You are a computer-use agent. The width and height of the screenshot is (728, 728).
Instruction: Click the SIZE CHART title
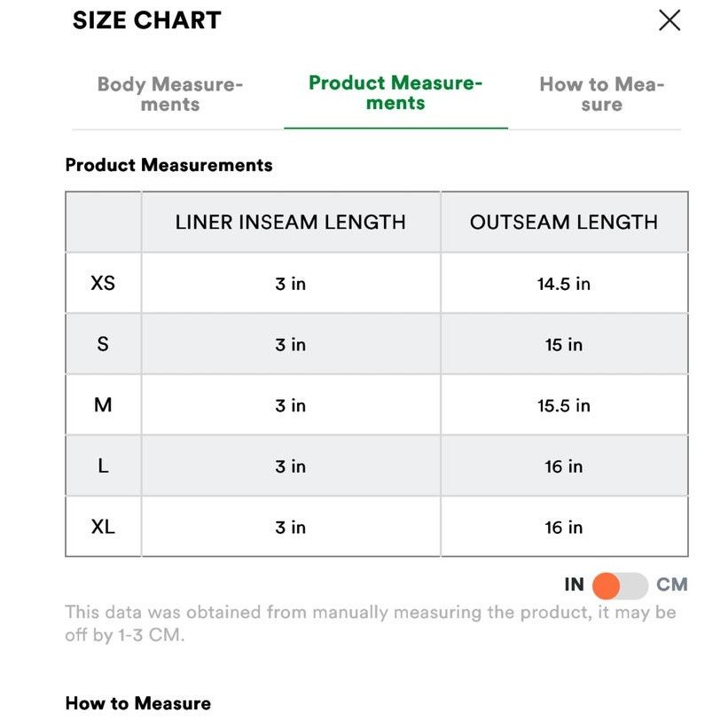click(x=146, y=20)
